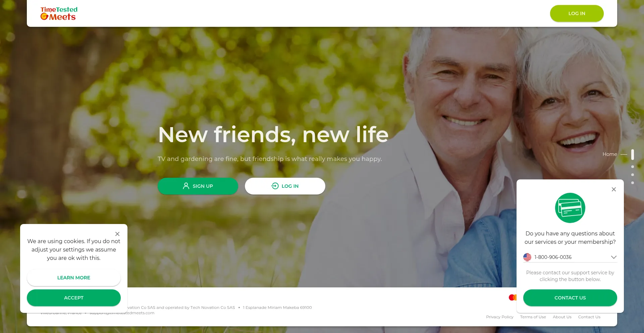Viewport: 644px width, 333px height.
Task: Click the Mastercard payment icon
Action: [x=513, y=297]
